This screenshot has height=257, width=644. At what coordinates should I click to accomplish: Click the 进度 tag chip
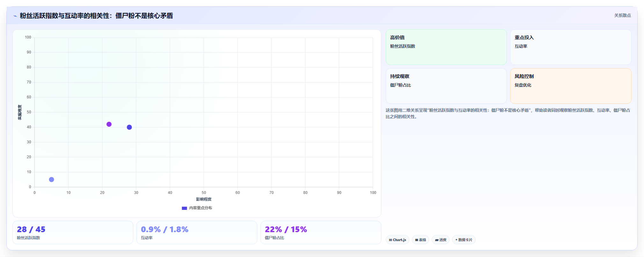441,240
